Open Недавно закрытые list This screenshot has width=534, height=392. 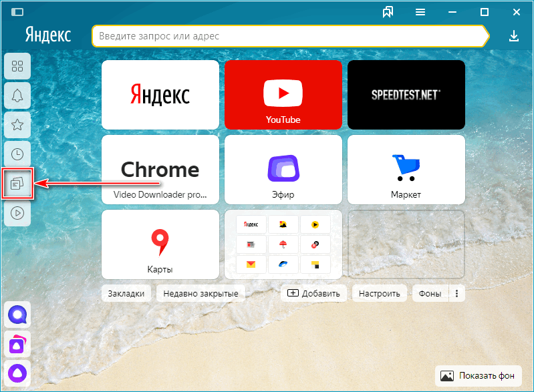(201, 293)
